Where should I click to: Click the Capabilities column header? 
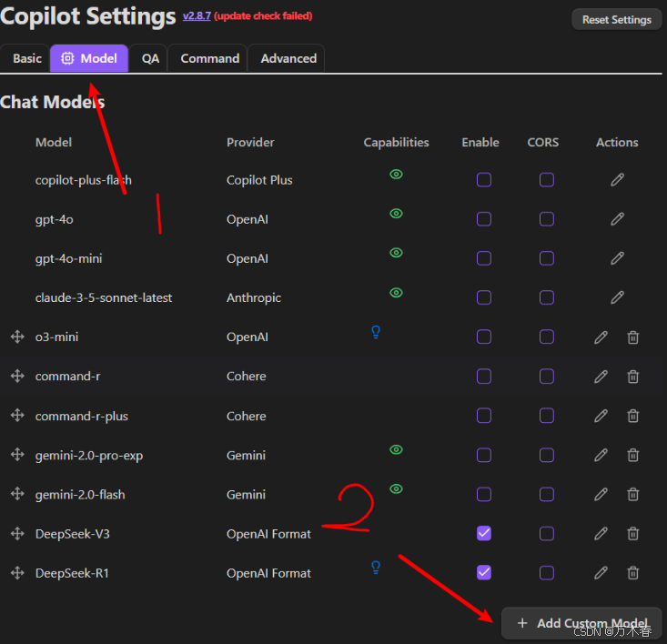[396, 143]
